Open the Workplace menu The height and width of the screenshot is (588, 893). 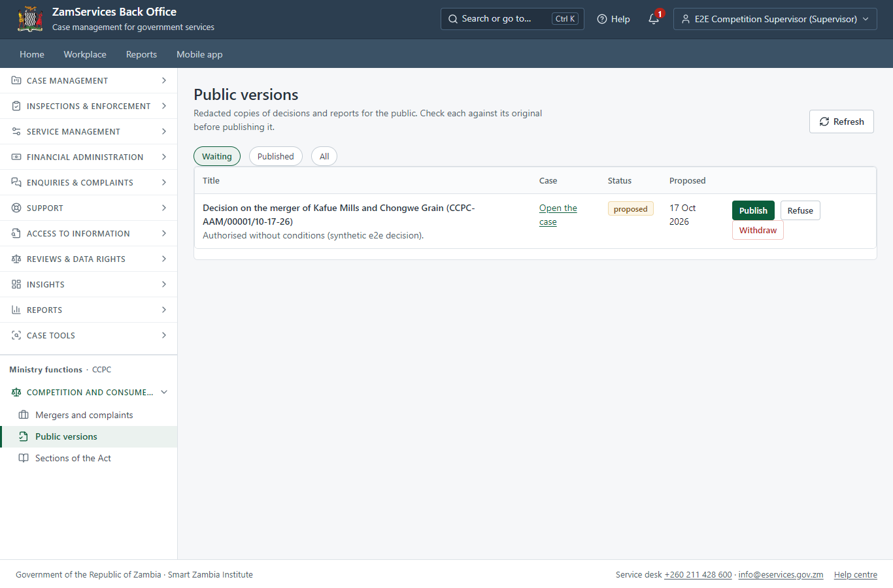pyautogui.click(x=85, y=54)
